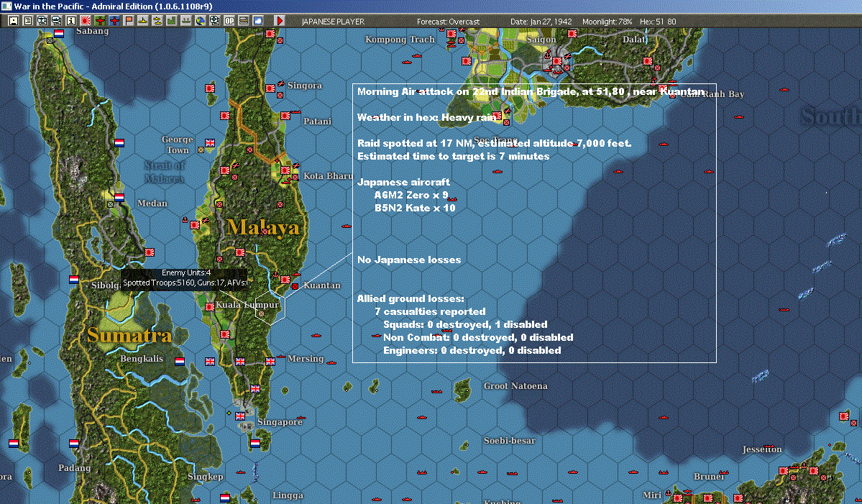This screenshot has height=504, width=862.
Task: Click the orange flag toolbar icon
Action: pos(129,21)
